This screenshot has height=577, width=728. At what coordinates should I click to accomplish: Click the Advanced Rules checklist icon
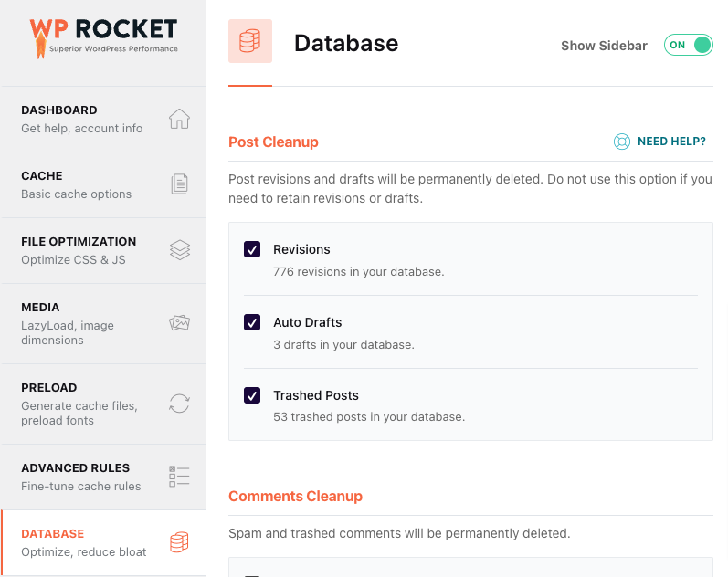point(179,477)
